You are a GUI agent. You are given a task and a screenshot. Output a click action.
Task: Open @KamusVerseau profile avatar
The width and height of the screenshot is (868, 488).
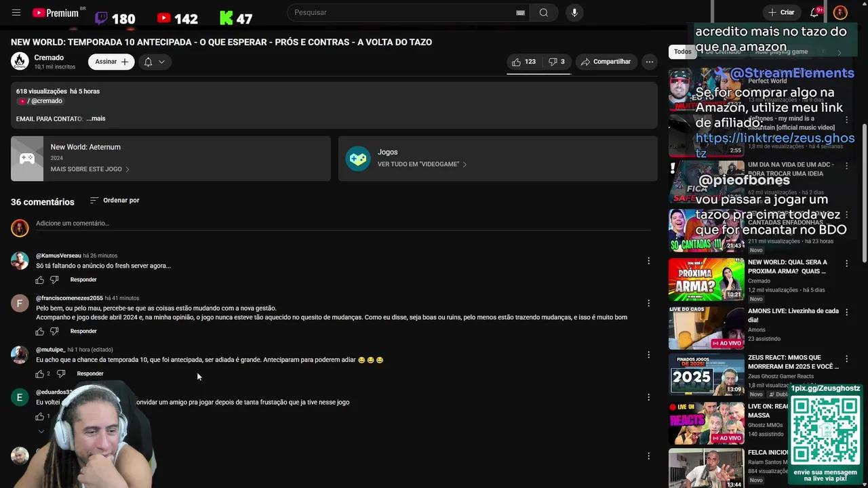(20, 261)
